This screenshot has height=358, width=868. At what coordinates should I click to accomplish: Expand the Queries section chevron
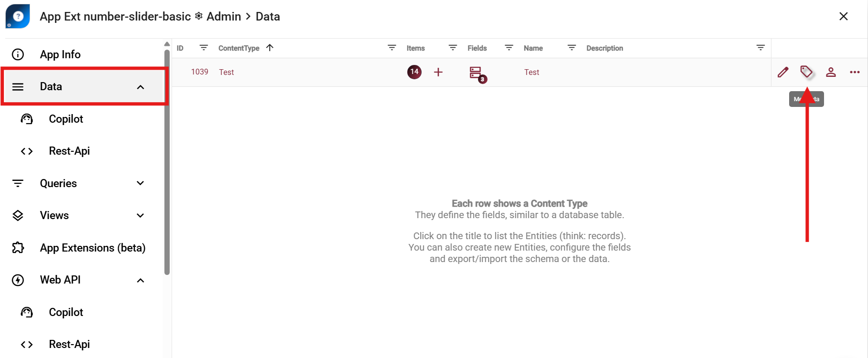pos(141,183)
